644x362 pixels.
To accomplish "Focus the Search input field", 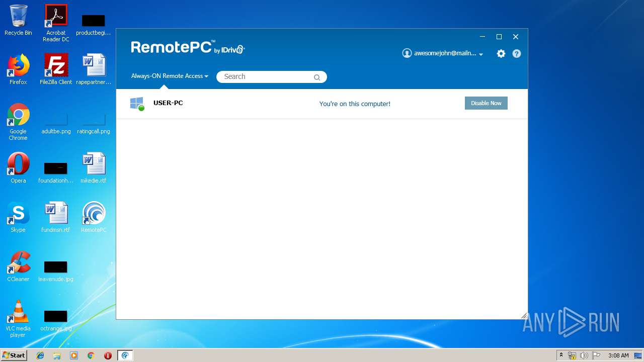I will pos(272,77).
